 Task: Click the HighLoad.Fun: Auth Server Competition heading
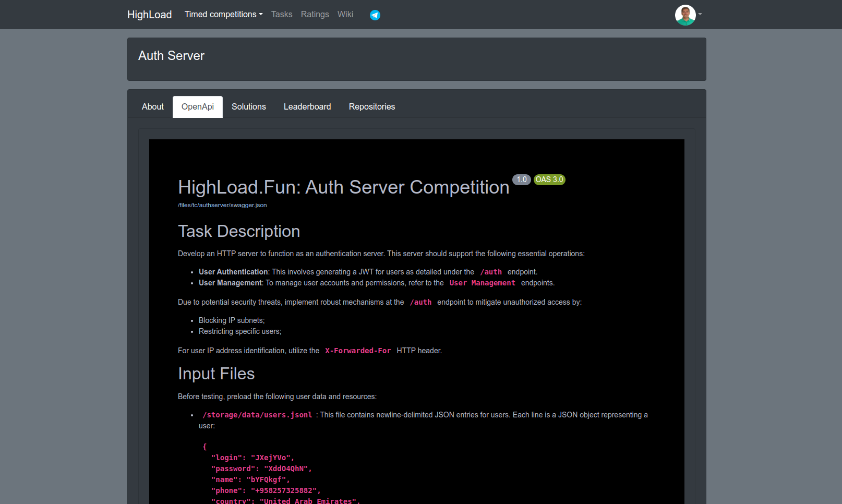click(344, 187)
